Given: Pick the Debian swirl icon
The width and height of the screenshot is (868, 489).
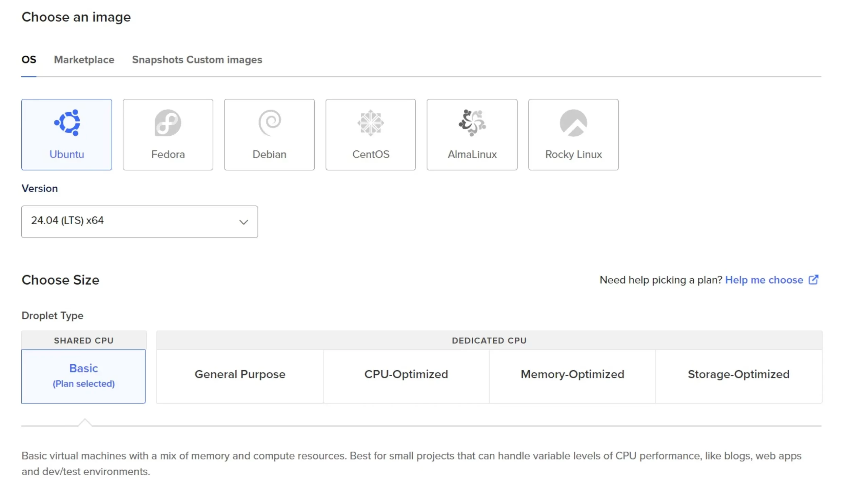Looking at the screenshot, I should 270,123.
